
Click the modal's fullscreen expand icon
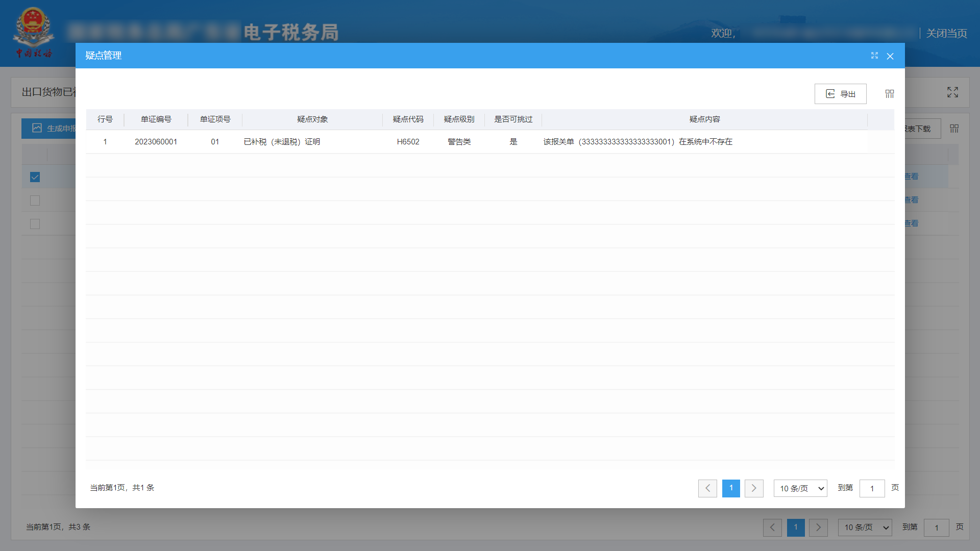coord(874,56)
